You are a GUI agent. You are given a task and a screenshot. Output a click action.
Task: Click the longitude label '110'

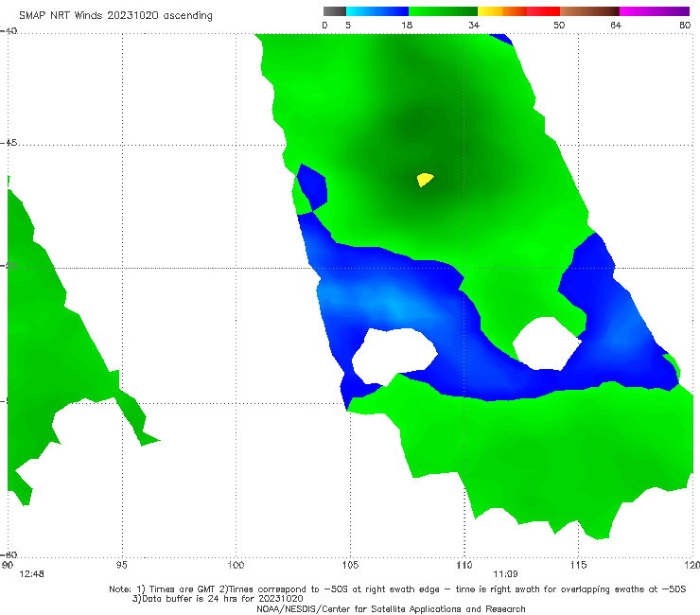pos(464,565)
